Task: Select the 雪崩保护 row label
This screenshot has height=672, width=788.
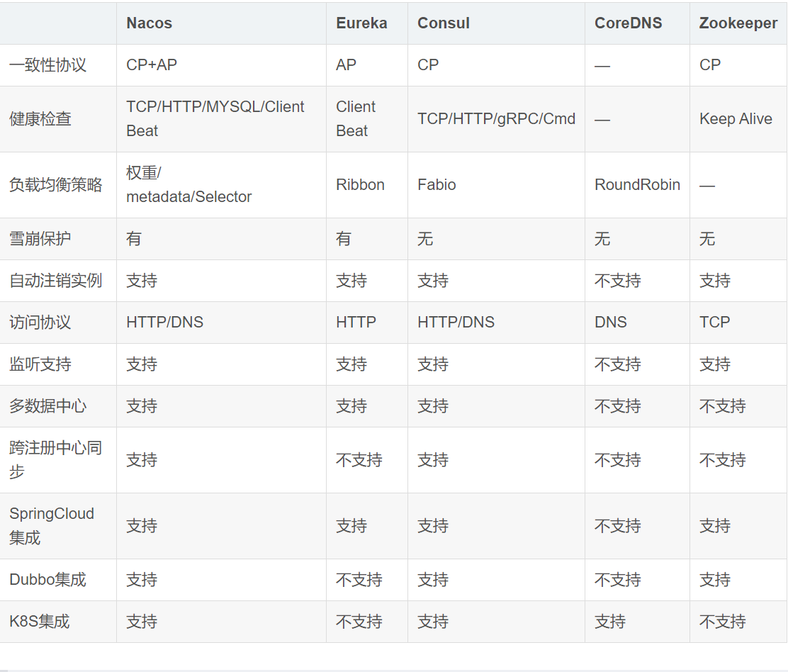Action: click(40, 239)
